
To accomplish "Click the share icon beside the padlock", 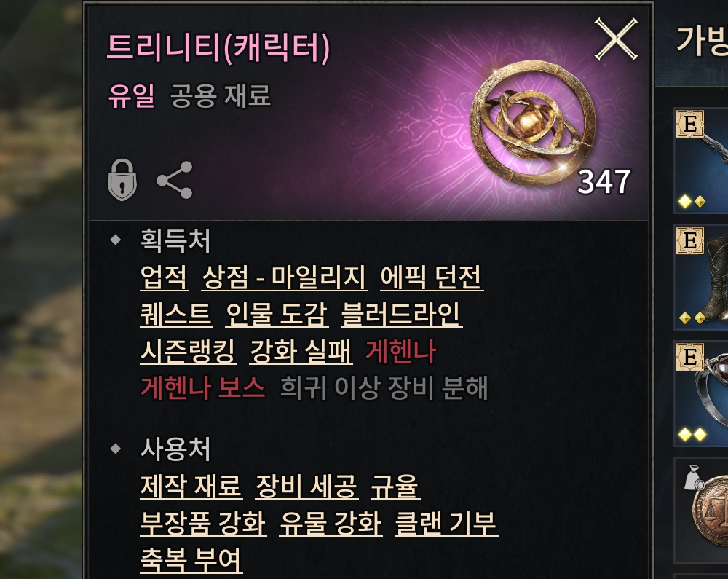I will point(175,180).
